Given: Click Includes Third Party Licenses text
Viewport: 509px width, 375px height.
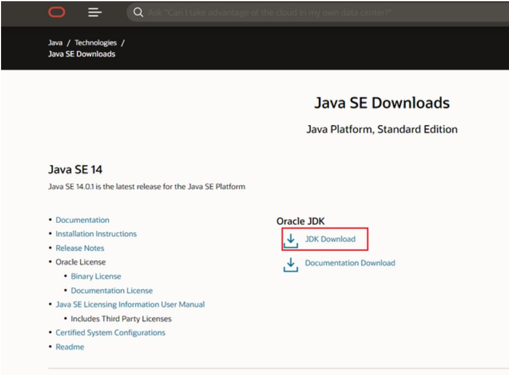Looking at the screenshot, I should (x=121, y=319).
